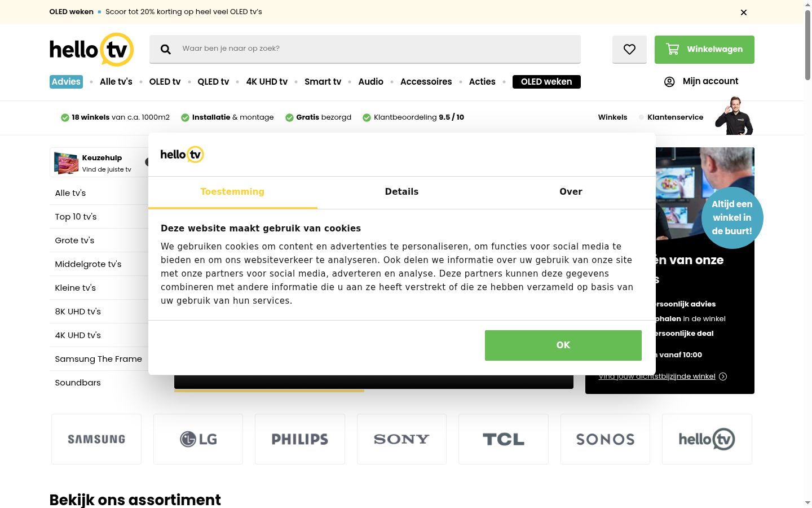Image resolution: width=812 pixels, height=508 pixels.
Task: Click the Gratis bezorgd checkmark icon
Action: pyautogui.click(x=289, y=117)
